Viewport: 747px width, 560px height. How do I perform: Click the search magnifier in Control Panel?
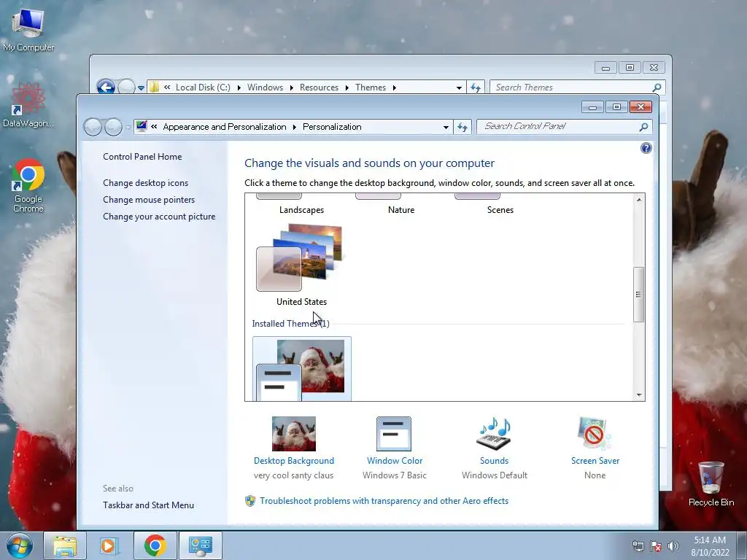pos(643,127)
